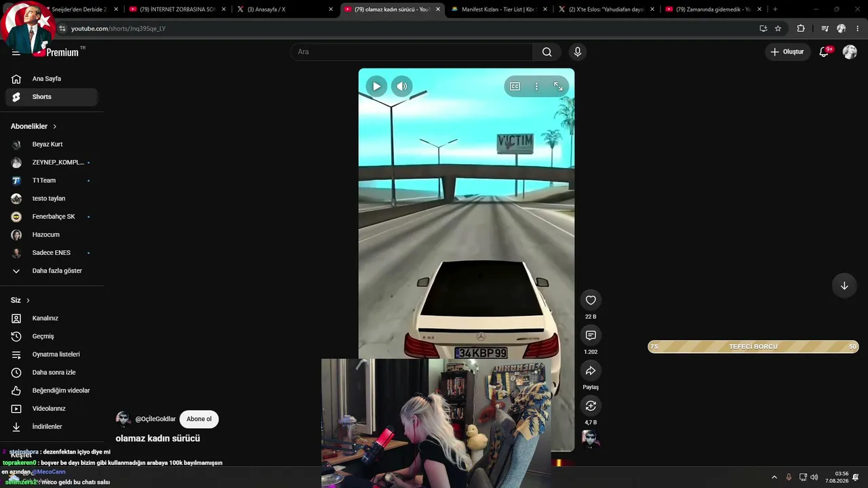Open YouTube notifications bell
Viewport: 868px width, 488px height.
point(825,52)
